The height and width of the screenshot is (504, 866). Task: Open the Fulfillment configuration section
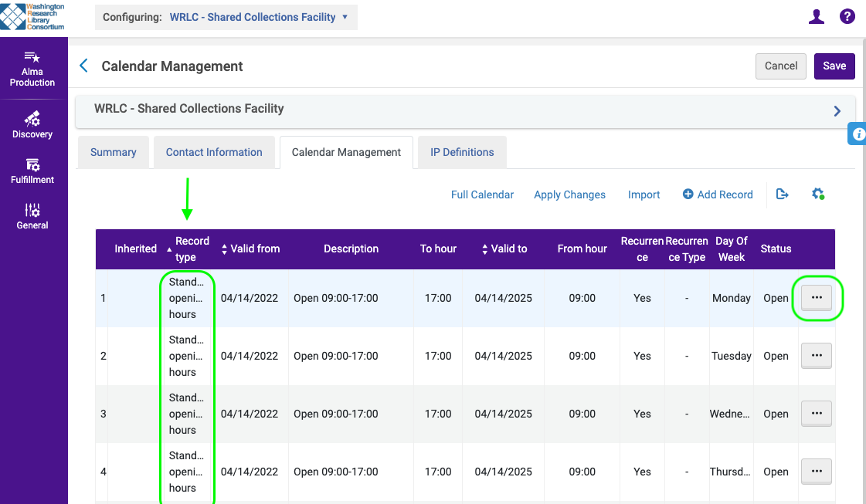pos(32,171)
